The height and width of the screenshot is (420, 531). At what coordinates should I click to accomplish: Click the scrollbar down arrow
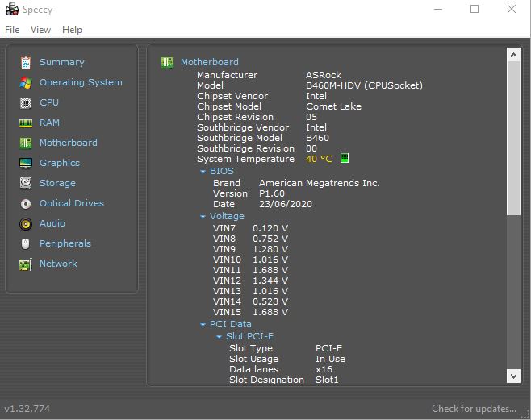[513, 376]
